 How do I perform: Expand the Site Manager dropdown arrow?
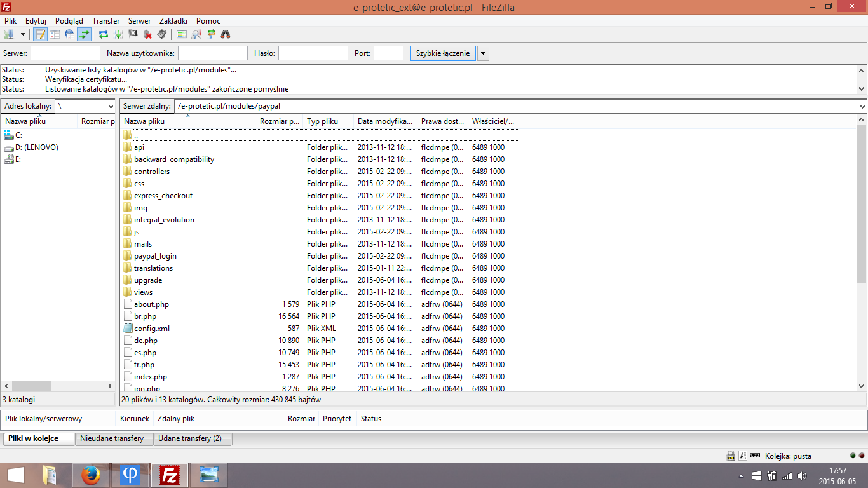point(23,34)
